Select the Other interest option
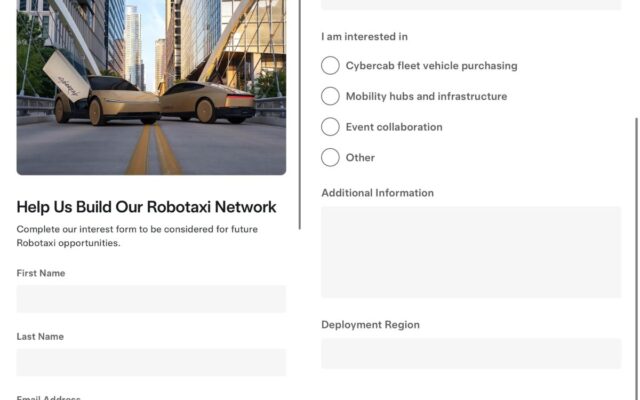The image size is (640, 400). coord(330,157)
